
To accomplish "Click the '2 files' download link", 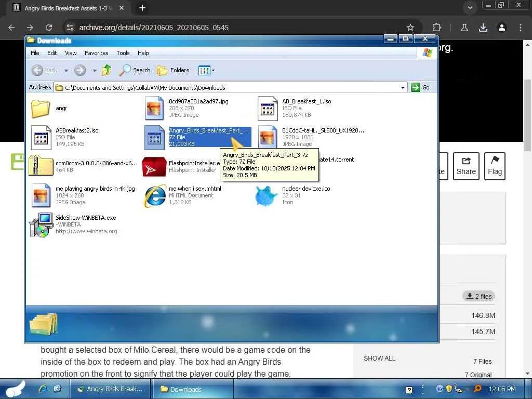I will click(x=478, y=296).
